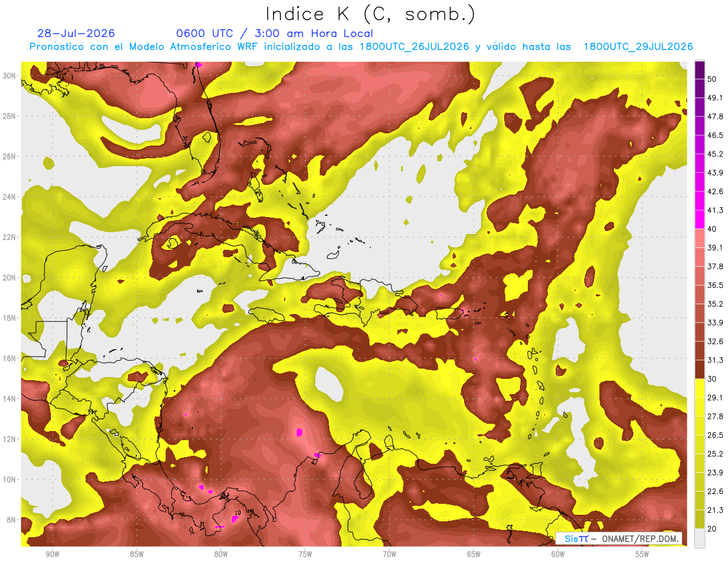Viewport: 728px width, 562px height.
Task: Click the "22N" latitude axis label
Action: point(9,237)
